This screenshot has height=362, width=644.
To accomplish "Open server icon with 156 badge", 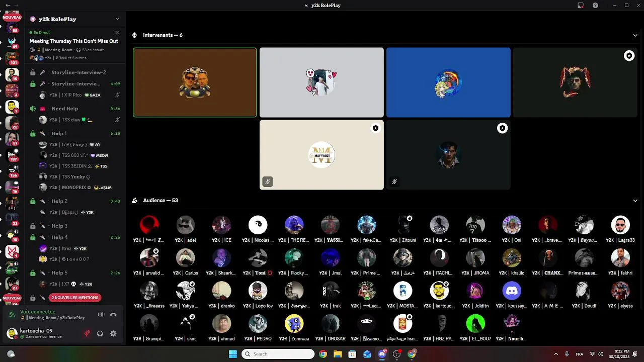I will (12, 170).
